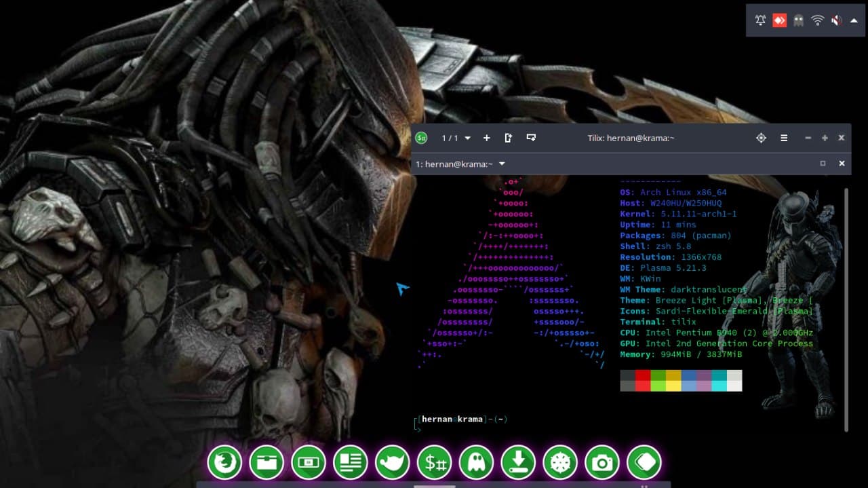Image resolution: width=868 pixels, height=488 pixels.
Task: Expand hidden system tray icons arrow
Action: click(x=854, y=20)
